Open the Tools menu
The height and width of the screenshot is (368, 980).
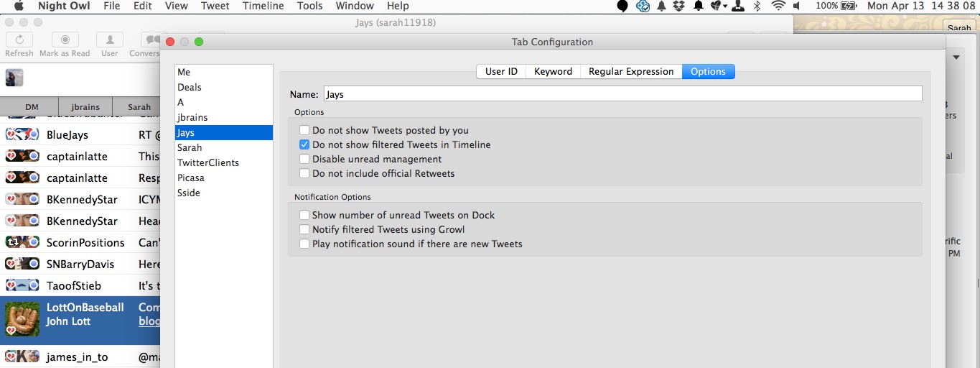coord(309,6)
